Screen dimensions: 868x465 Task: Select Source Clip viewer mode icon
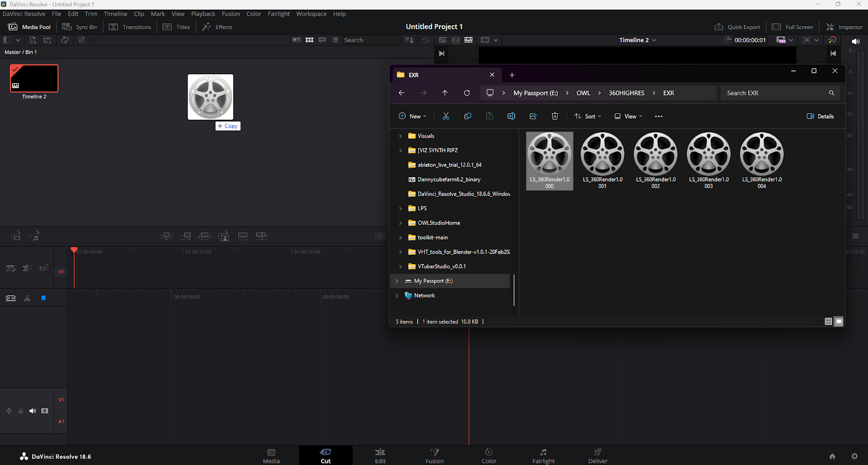[443, 40]
